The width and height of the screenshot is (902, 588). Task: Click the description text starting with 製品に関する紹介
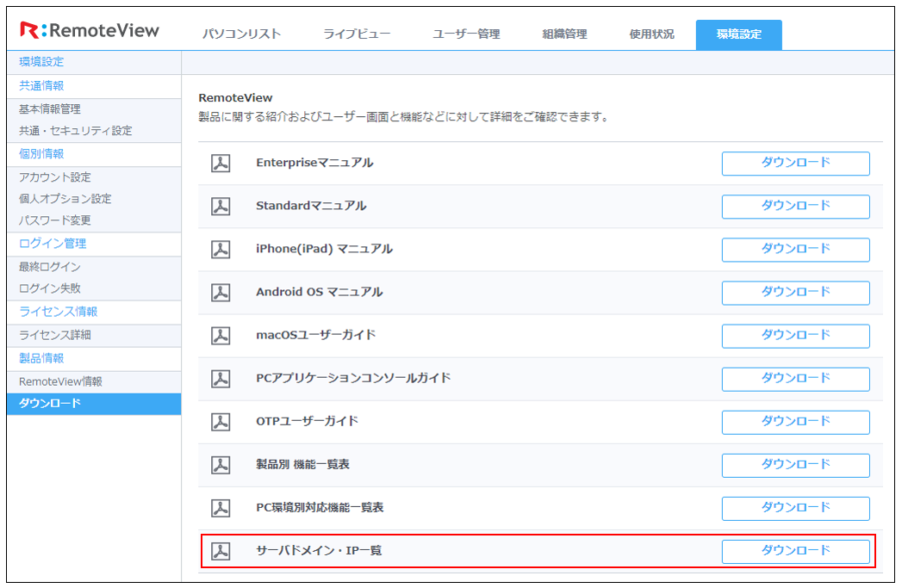tap(403, 117)
